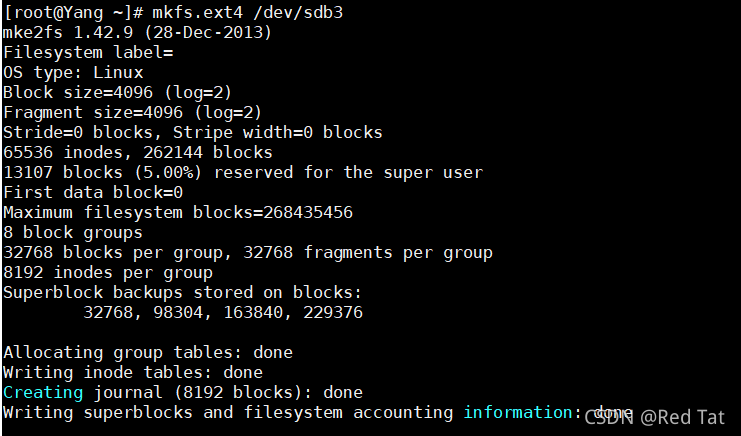
Task: Click the cyan Creating word
Action: (43, 393)
